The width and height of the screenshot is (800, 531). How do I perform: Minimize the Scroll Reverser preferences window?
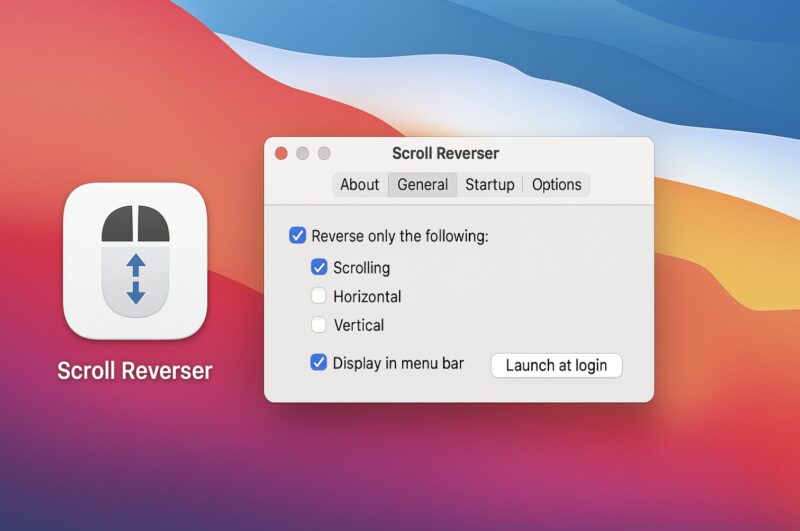coord(302,153)
